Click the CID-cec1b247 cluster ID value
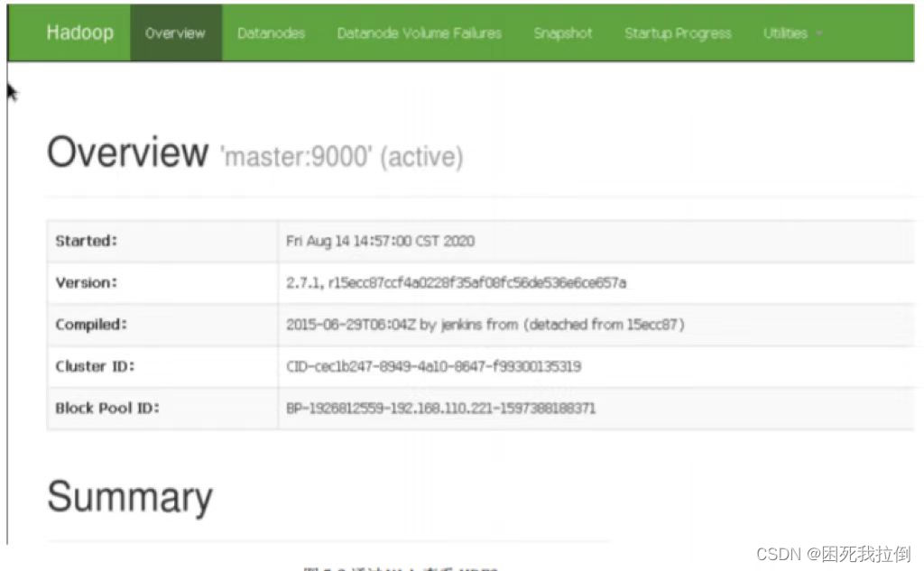 (x=434, y=366)
